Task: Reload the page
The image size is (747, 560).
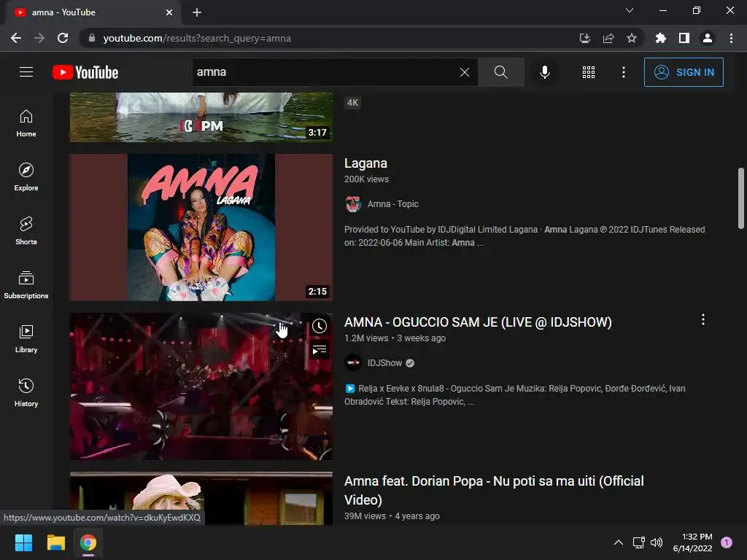Action: 63,38
